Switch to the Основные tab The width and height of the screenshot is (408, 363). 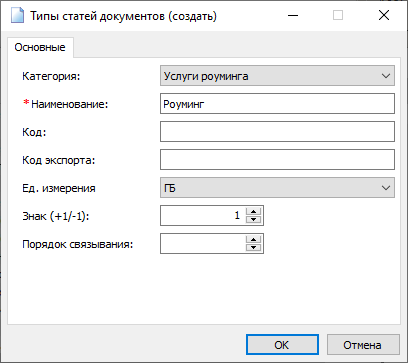40,47
